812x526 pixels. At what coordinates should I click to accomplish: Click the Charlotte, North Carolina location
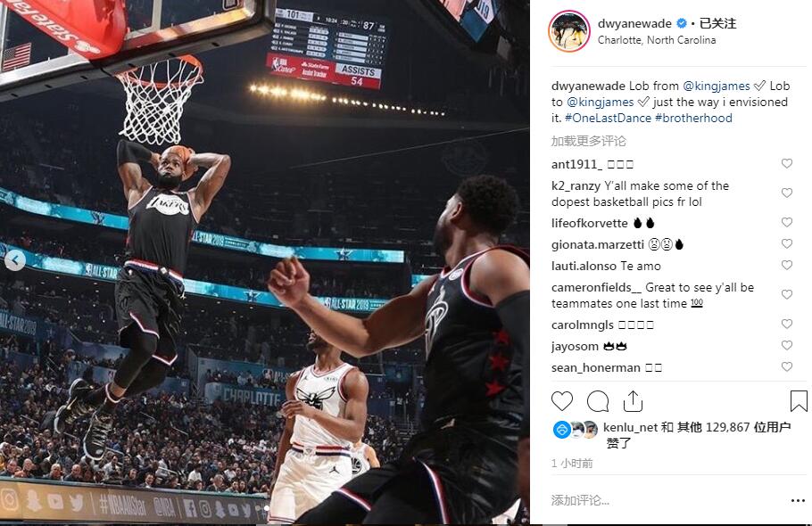tap(657, 40)
